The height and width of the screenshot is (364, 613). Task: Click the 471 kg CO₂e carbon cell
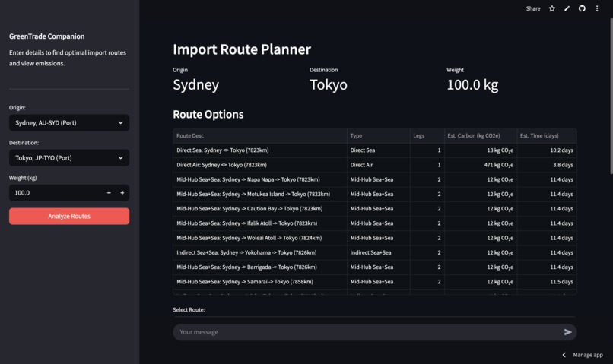481,165
